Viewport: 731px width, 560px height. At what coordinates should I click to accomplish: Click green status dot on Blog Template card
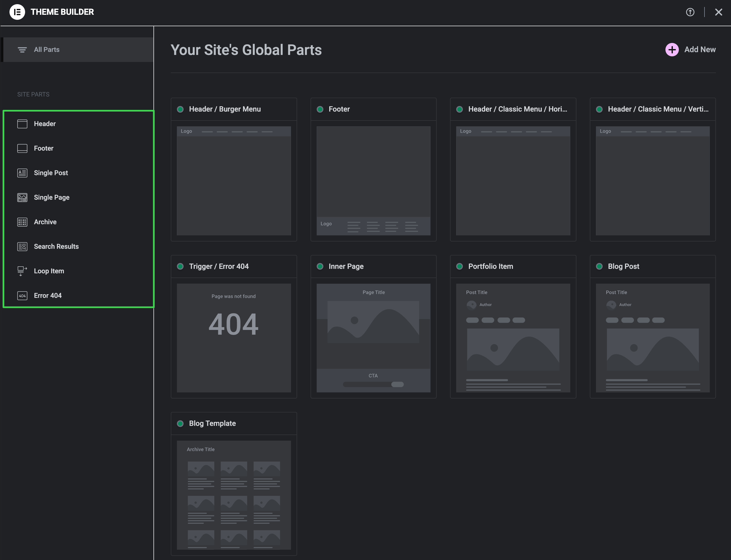[181, 424]
